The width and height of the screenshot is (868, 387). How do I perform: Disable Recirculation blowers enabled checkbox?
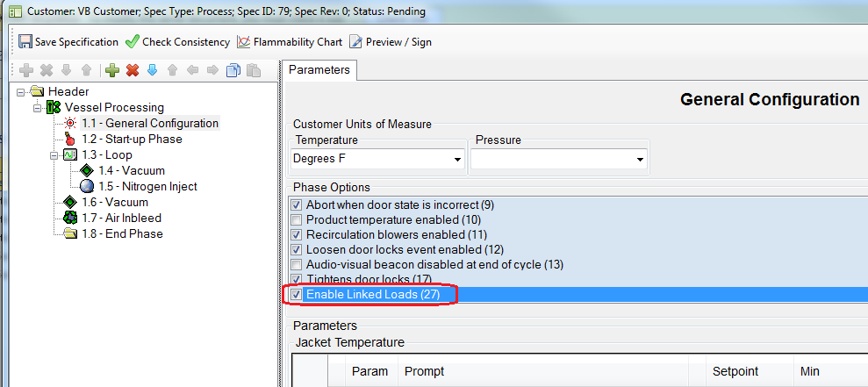pyautogui.click(x=297, y=234)
